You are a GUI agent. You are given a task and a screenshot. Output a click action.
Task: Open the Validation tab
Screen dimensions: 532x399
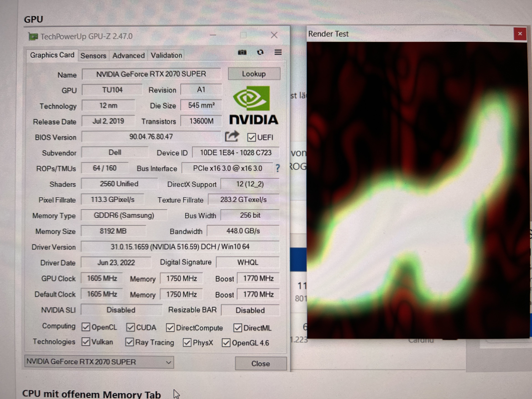166,56
